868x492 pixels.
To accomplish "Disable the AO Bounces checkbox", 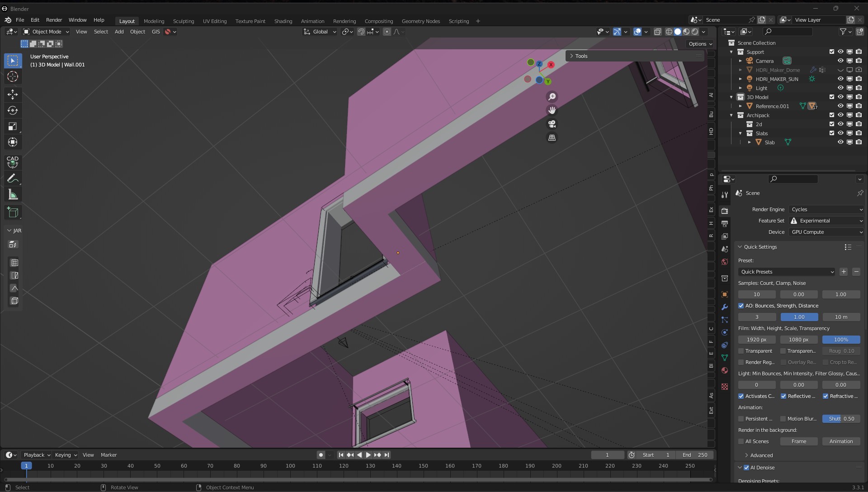I will [x=741, y=306].
